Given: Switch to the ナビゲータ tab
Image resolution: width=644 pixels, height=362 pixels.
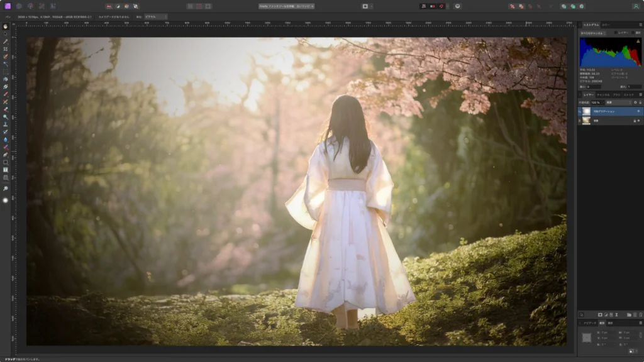Looking at the screenshot, I should tap(589, 323).
